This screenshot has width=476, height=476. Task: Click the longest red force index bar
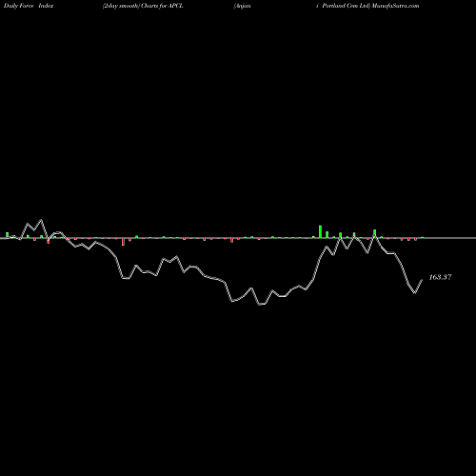tap(123, 242)
